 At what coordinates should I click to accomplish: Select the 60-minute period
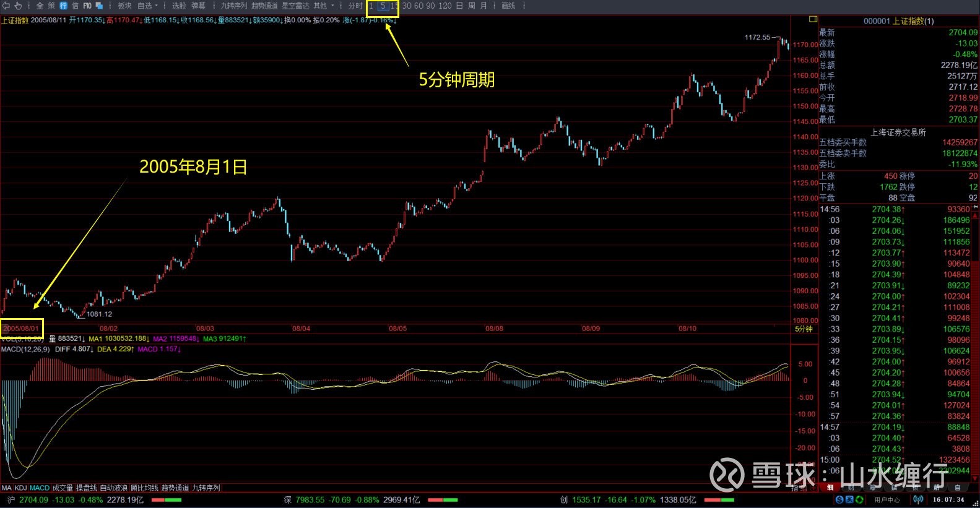(x=418, y=6)
